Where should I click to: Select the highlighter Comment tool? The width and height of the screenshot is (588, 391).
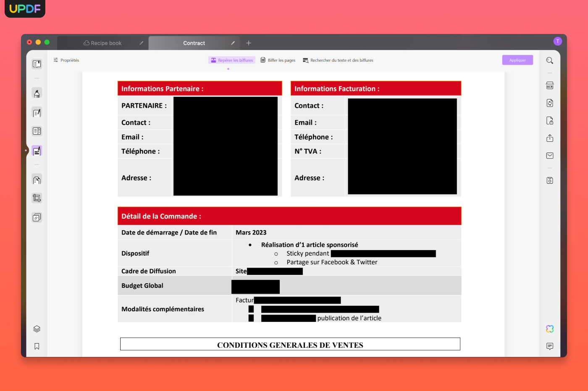pos(37,93)
